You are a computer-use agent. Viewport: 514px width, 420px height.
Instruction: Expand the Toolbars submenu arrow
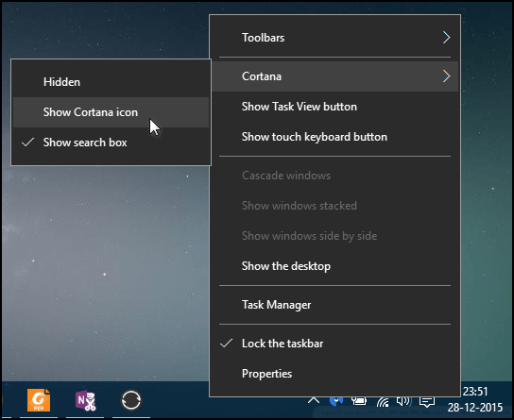point(446,38)
